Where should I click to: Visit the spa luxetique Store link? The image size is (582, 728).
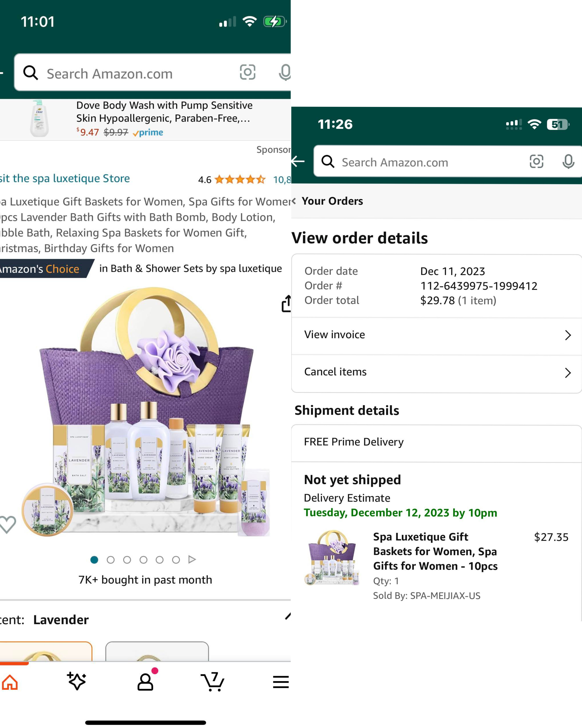click(65, 179)
